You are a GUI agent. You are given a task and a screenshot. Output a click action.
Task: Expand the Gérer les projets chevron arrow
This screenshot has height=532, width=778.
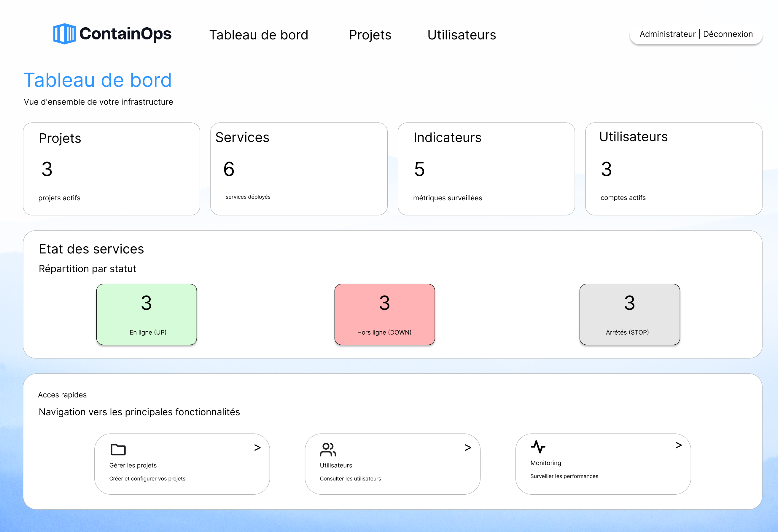[257, 448]
